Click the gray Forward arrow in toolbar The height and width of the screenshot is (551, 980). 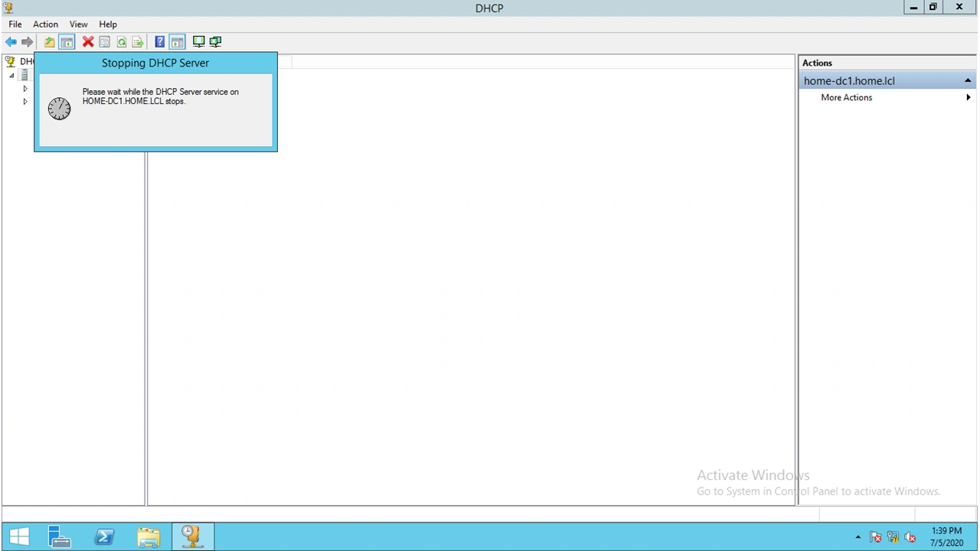(x=28, y=42)
